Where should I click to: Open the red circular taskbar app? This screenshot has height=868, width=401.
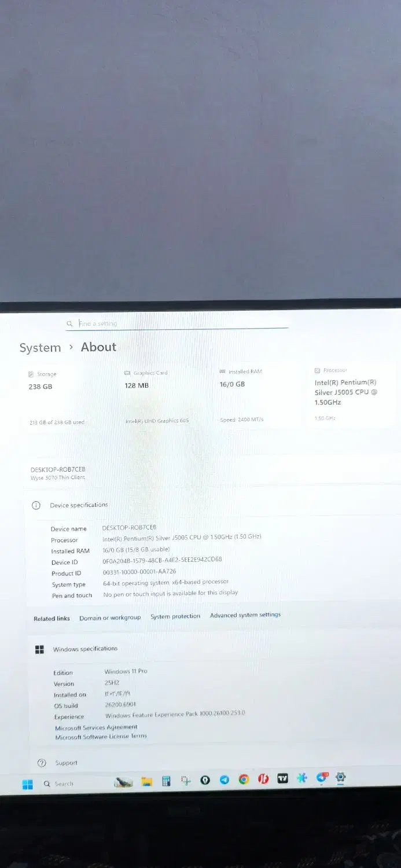[263, 779]
